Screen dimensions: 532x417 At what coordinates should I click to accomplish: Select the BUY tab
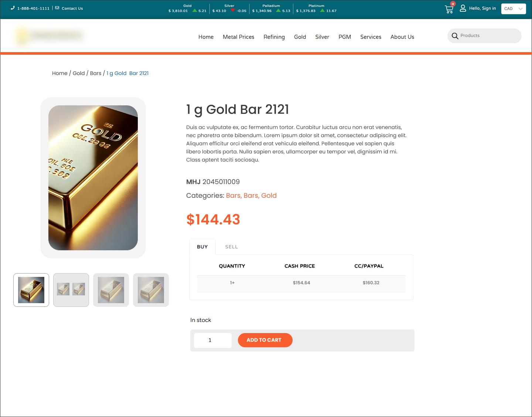[x=202, y=247]
